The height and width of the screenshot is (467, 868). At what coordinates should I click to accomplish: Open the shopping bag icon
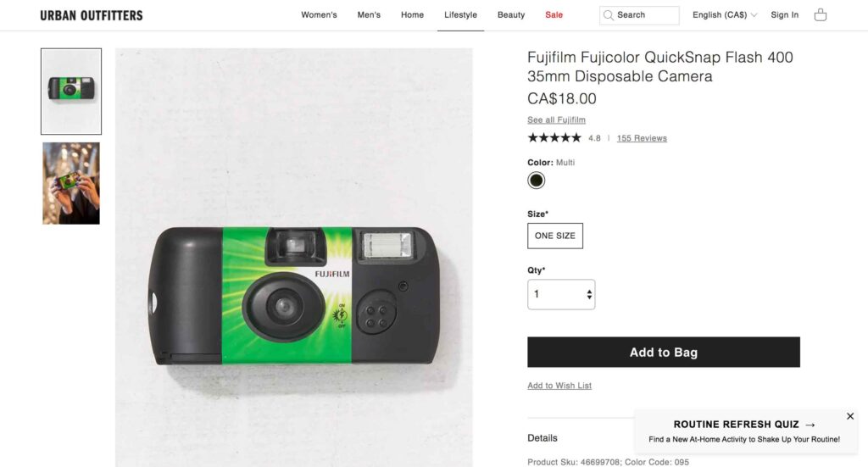(x=820, y=14)
